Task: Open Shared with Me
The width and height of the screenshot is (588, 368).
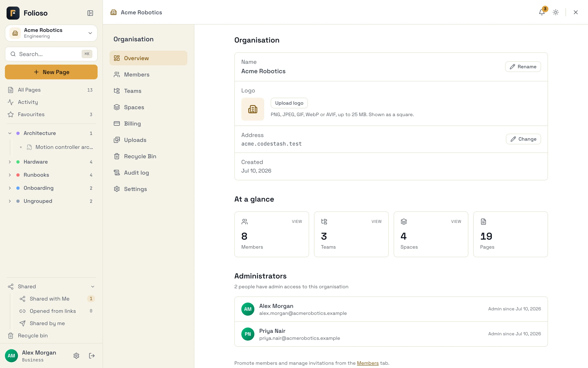Action: click(57, 299)
